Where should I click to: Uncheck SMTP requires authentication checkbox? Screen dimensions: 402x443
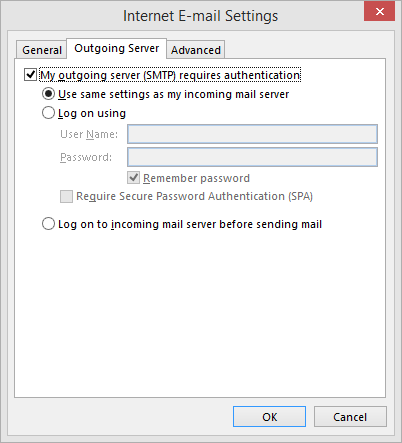30,75
